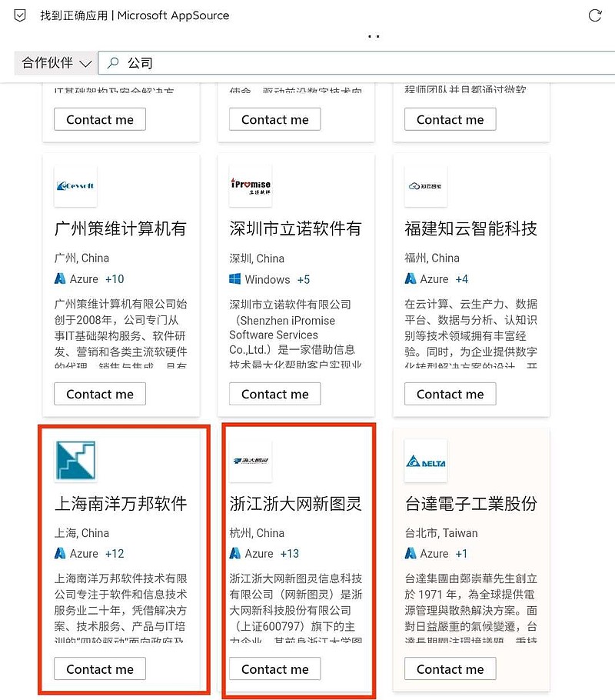Click Azure icon on 台達電子 card

tap(411, 554)
